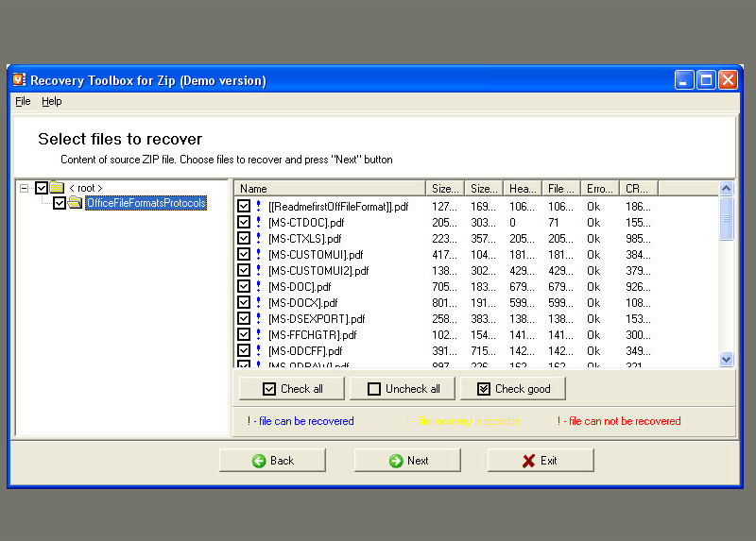
Task: Click the blue exclamation icon beside [MS-DSEXPORT].pdf
Action: tap(258, 318)
